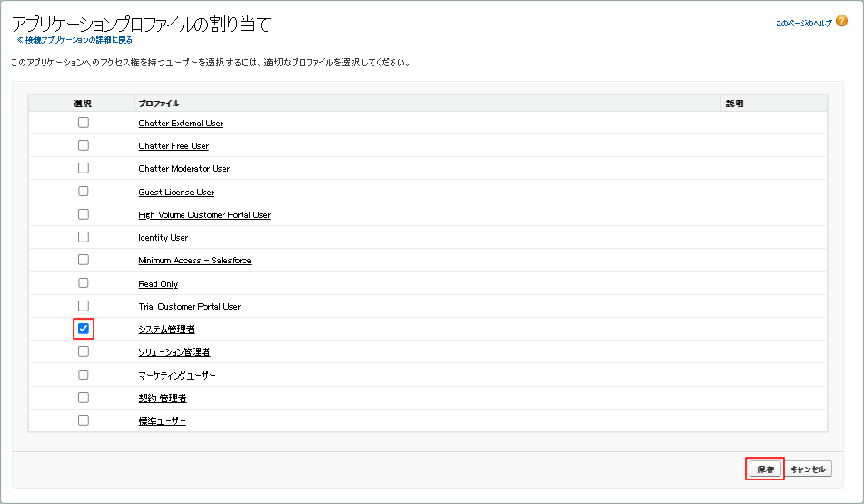Click the 保存 save button
The image size is (864, 504).
pos(765,469)
